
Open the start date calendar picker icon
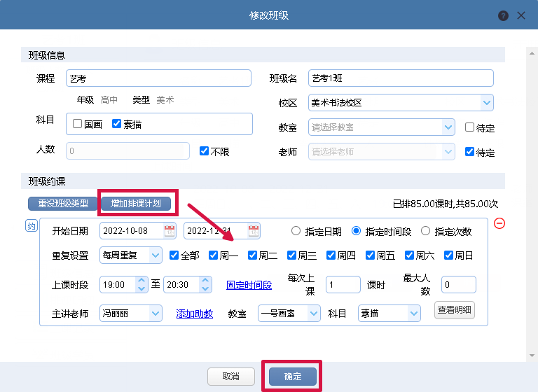[x=170, y=231]
